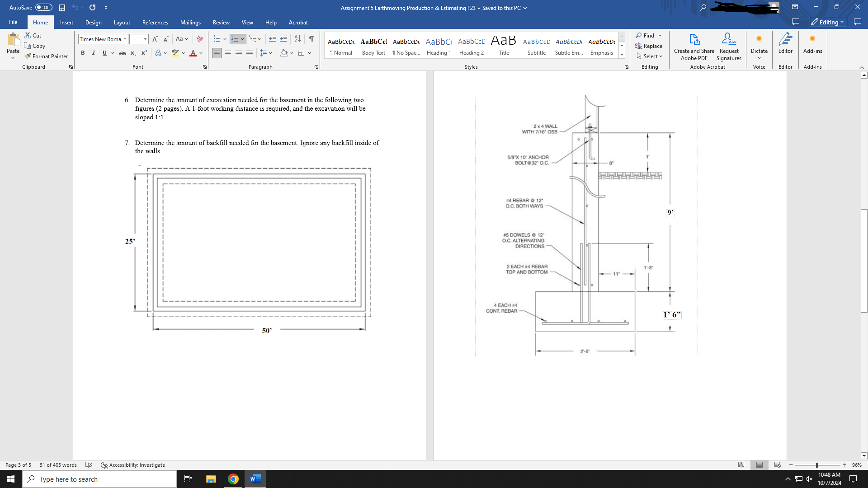Image resolution: width=868 pixels, height=488 pixels.
Task: Toggle Show/Hide paragraph marks
Action: (x=311, y=39)
